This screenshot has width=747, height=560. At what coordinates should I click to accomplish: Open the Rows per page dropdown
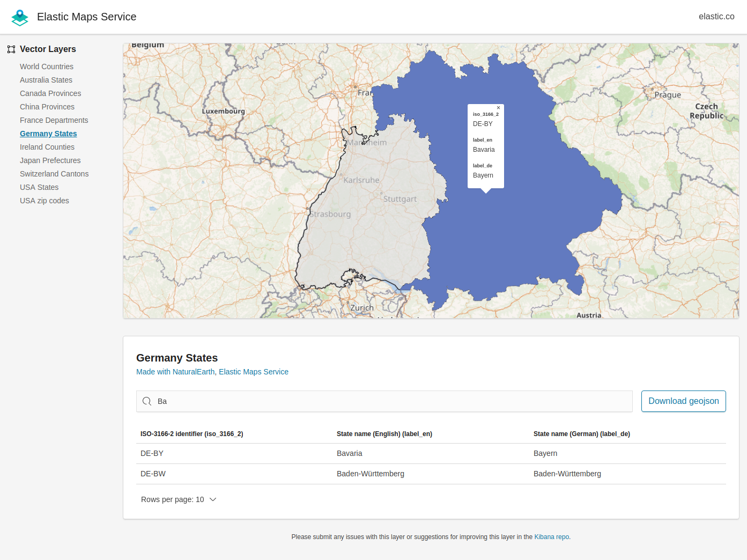[x=179, y=499]
